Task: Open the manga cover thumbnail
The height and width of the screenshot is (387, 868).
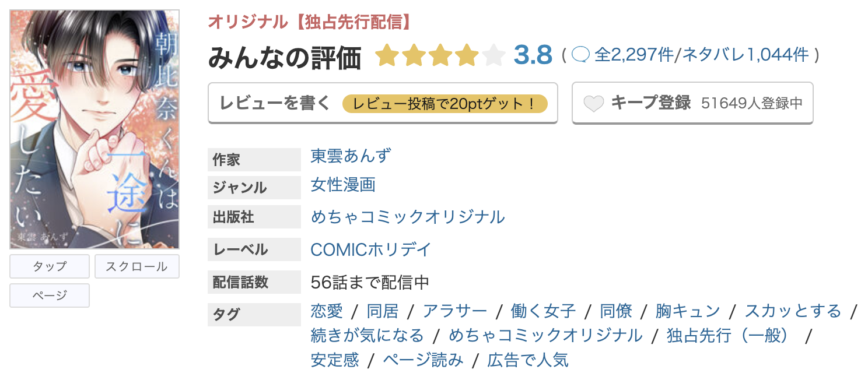Action: point(94,129)
